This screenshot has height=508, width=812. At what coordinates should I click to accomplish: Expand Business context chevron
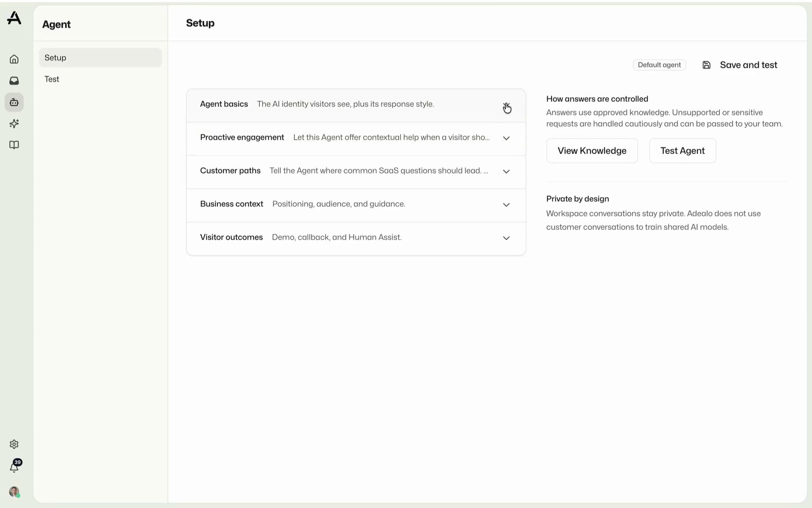click(x=506, y=205)
